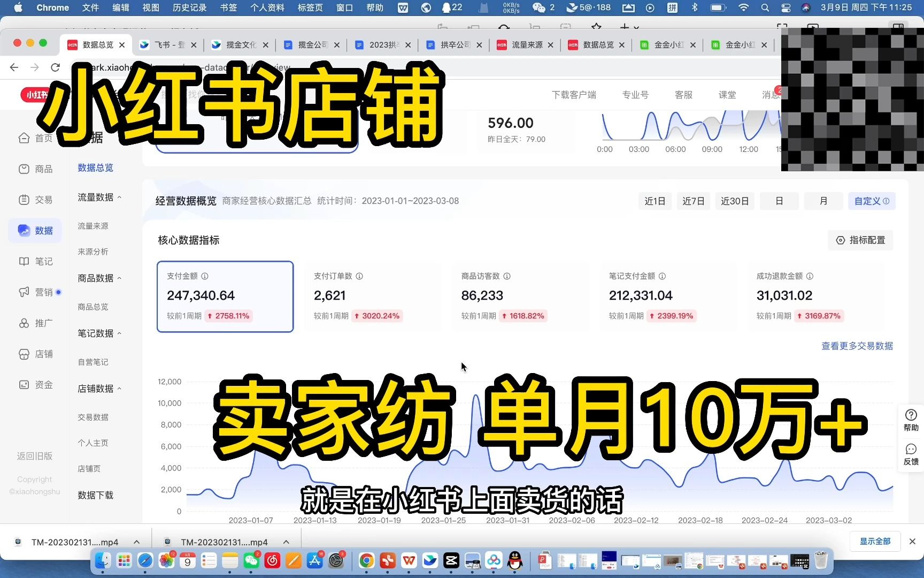Select the 商品访客数 metric card
The image size is (924, 578).
pos(520,296)
